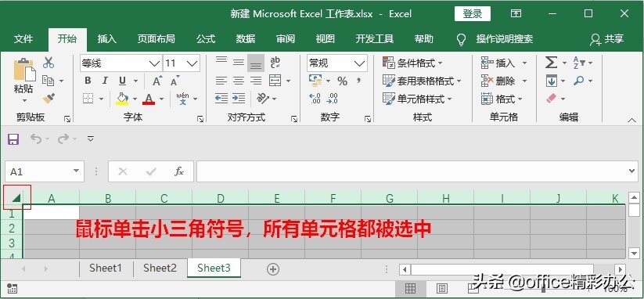Open 套用表格格式 table format menu

click(422, 81)
